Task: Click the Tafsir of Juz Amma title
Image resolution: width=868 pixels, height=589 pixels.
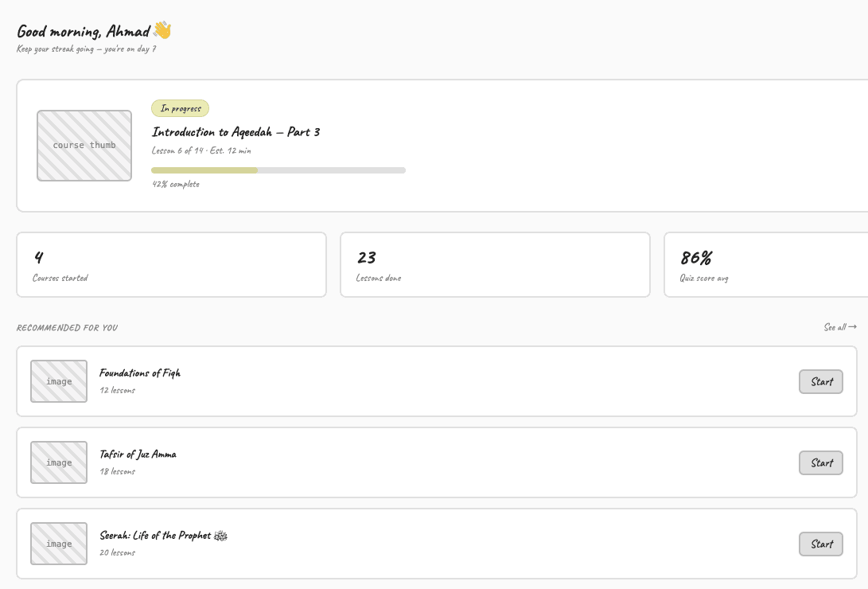Action: click(138, 454)
